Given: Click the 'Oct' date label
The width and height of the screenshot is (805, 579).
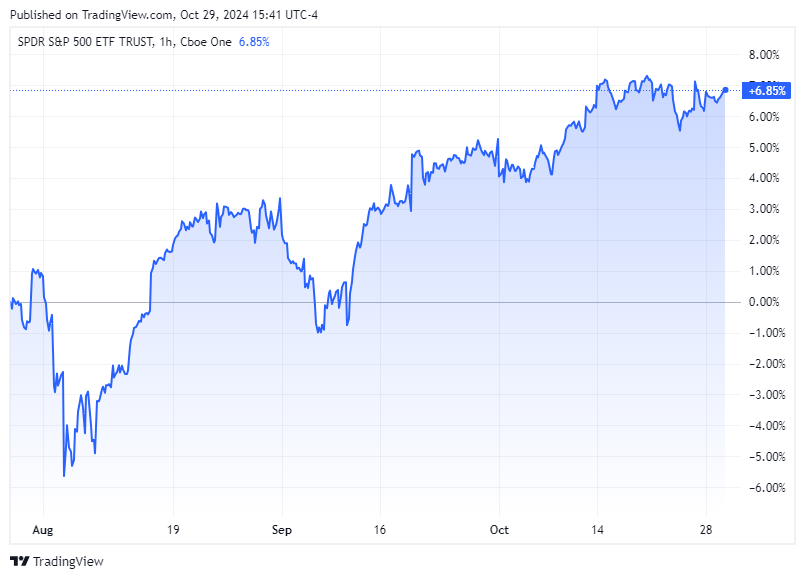Looking at the screenshot, I should tap(499, 530).
